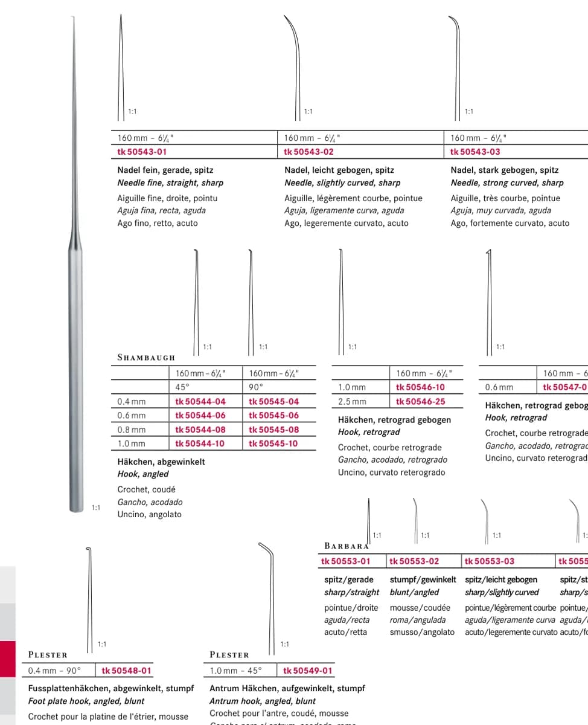The height and width of the screenshot is (725, 588).
Task: Click the full-length instrument handle illustration
Action: pyautogui.click(x=77, y=266)
